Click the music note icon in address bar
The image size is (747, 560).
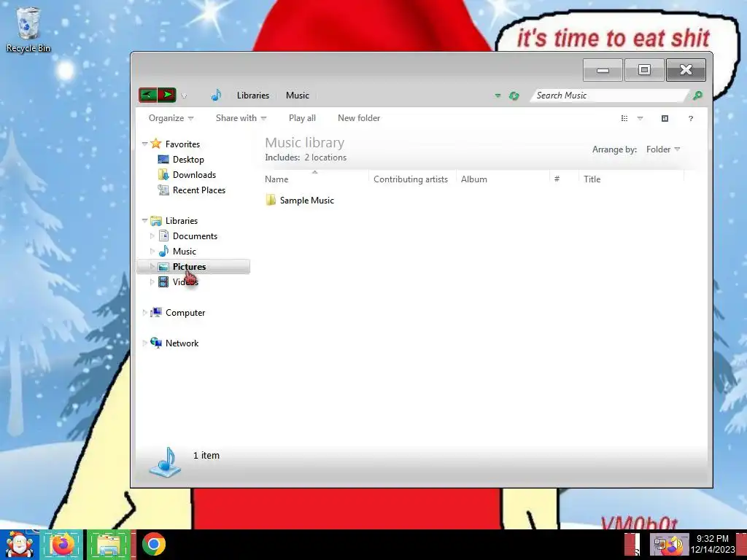coord(216,96)
